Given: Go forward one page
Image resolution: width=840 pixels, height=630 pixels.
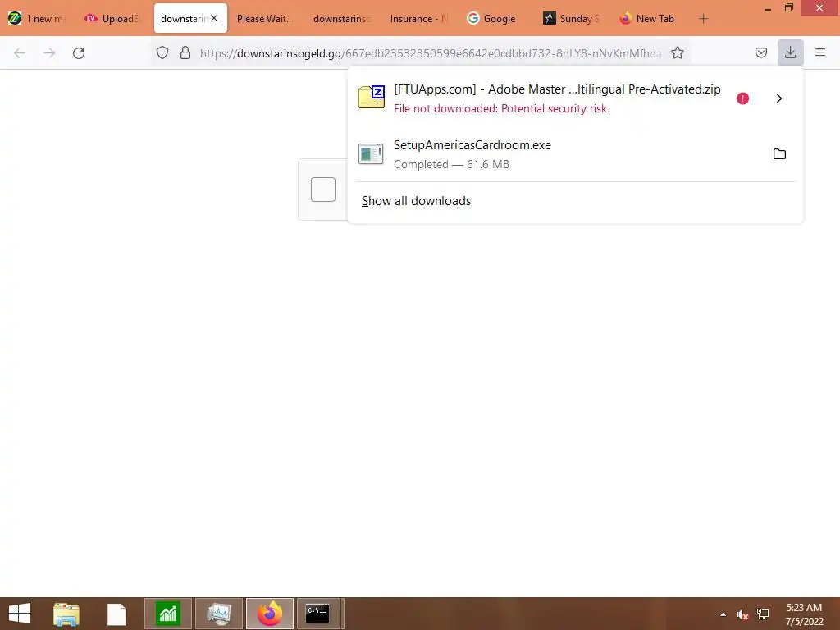Looking at the screenshot, I should (49, 52).
